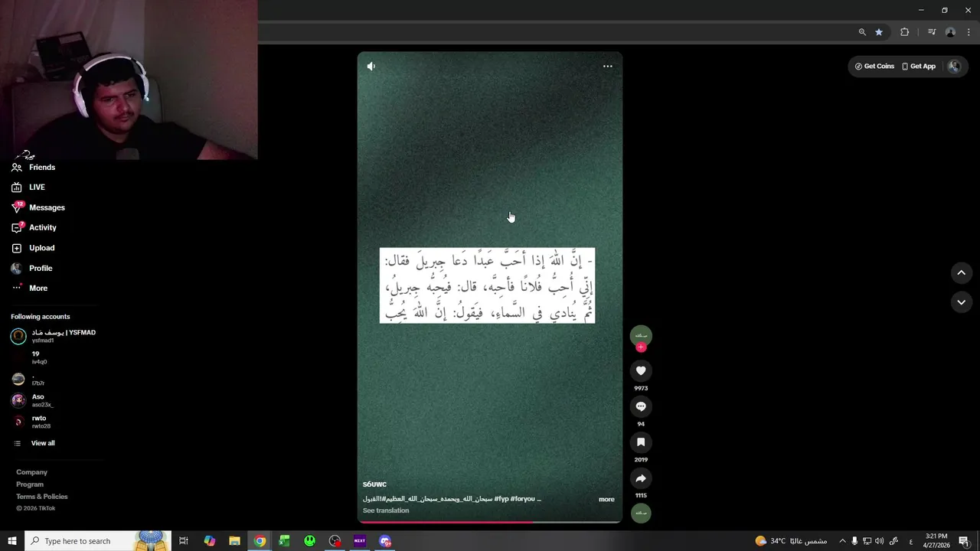Viewport: 980px width, 551px height.
Task: Mute the video with the speaker icon
Action: 371,67
